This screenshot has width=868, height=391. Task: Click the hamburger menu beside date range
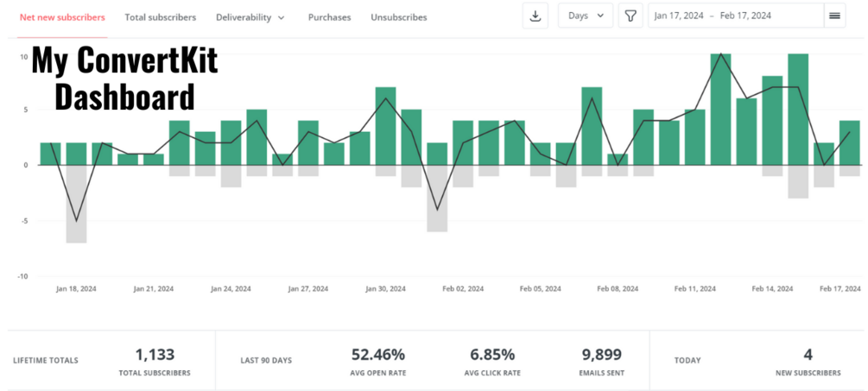click(834, 16)
